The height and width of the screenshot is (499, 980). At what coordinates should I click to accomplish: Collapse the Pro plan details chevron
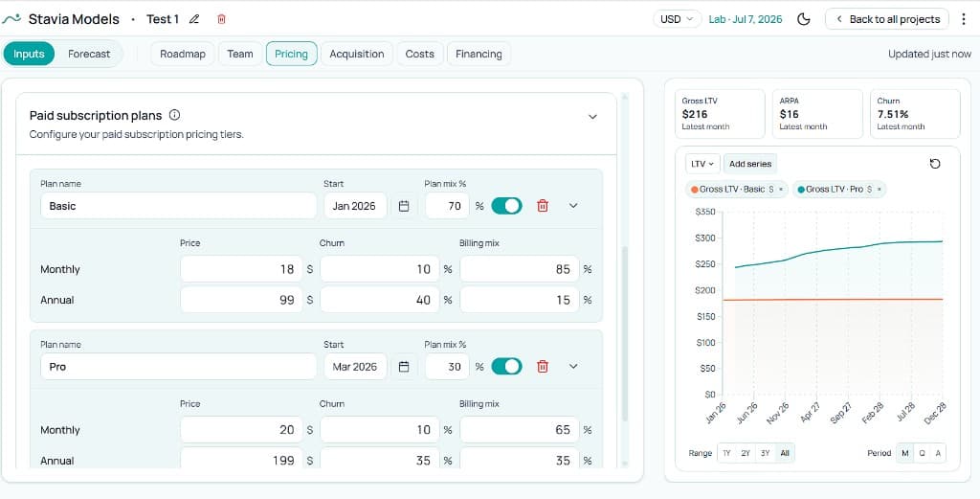click(x=573, y=367)
